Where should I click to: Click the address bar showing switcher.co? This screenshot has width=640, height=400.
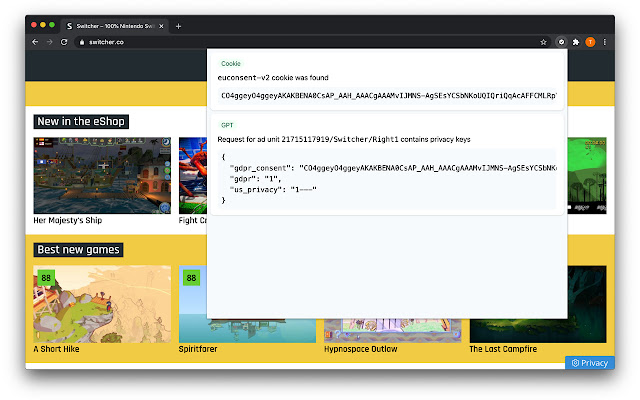(310, 42)
